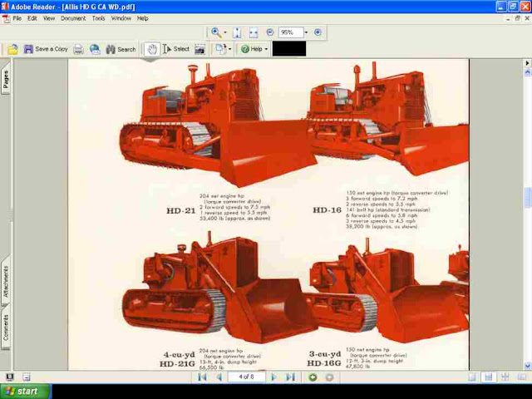532x399 pixels.
Task: Open the Tools menu
Action: point(98,18)
